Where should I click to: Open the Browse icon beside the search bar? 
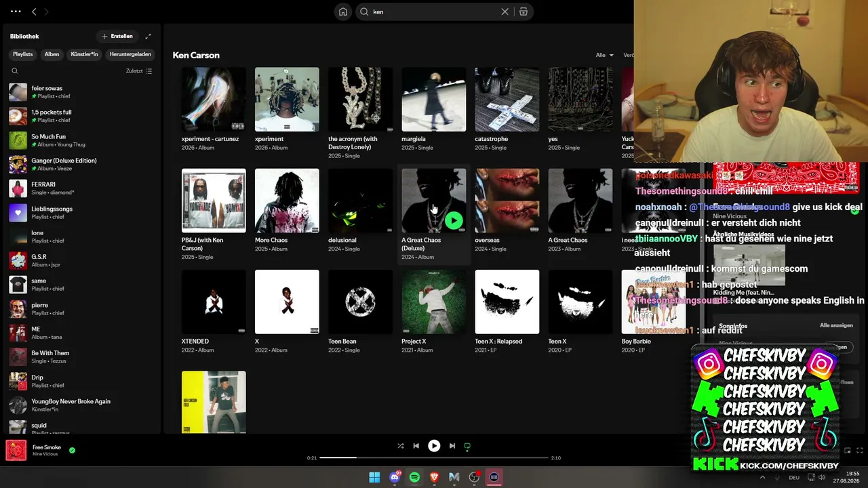click(x=524, y=12)
